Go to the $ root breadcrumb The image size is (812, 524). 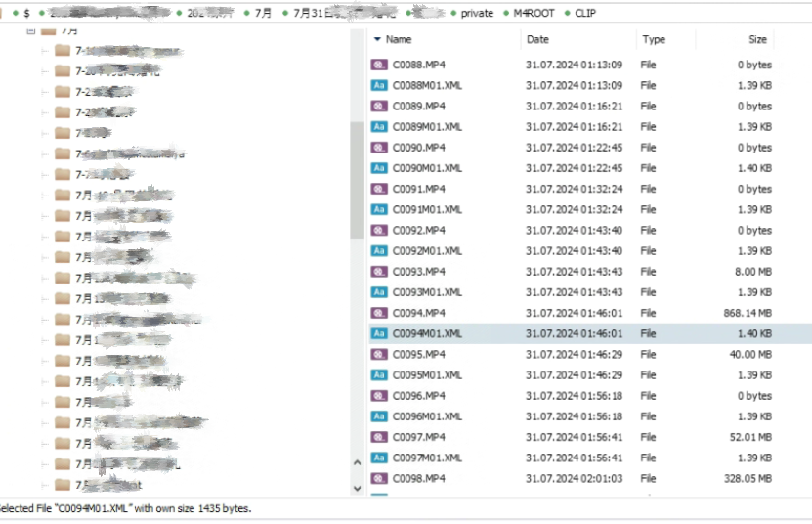[27, 13]
